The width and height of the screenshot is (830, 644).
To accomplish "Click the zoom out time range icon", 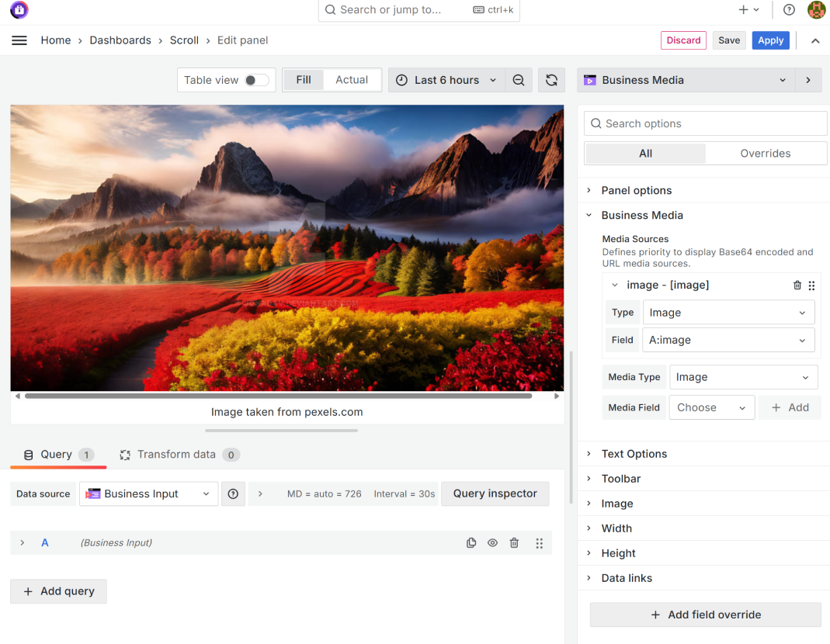I will (x=519, y=80).
